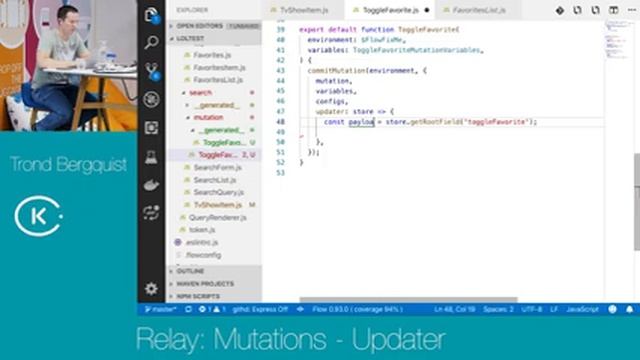The width and height of the screenshot is (640, 360).
Task: Open the More Actions ellipsis menu
Action: click(631, 10)
